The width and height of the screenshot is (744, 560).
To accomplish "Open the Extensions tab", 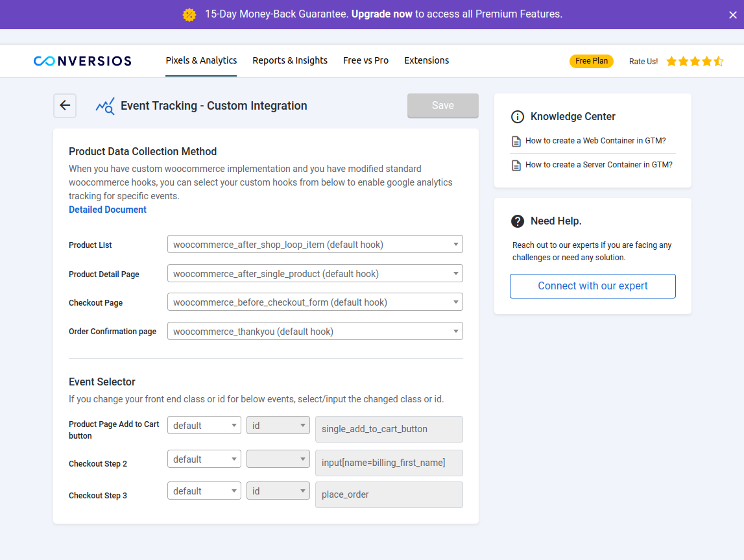I will [427, 60].
